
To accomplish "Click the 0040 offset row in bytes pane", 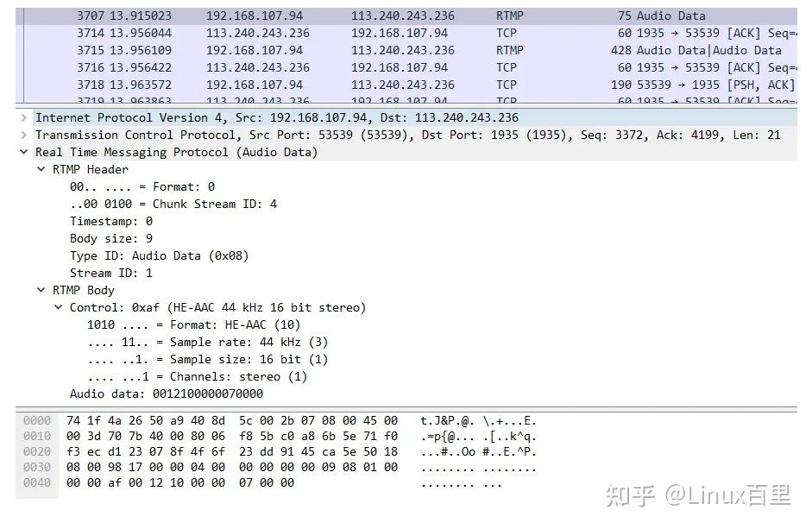I will point(35,482).
